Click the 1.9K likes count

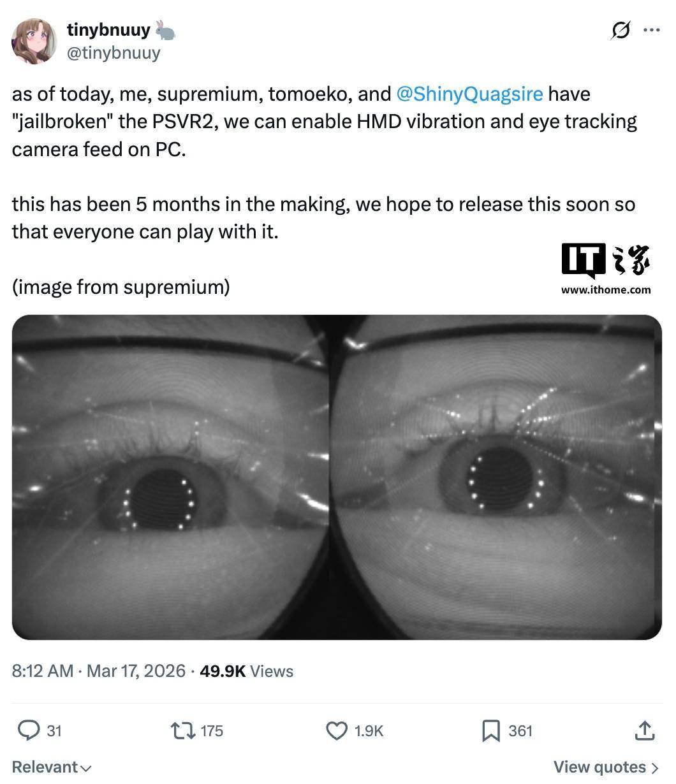point(369,730)
